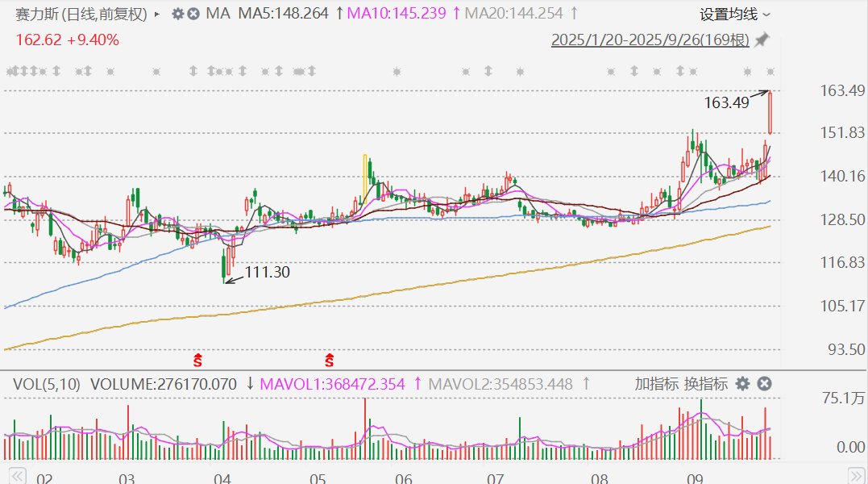The height and width of the screenshot is (484, 868).
Task: Click the 151.83 price axis label
Action: click(x=842, y=132)
